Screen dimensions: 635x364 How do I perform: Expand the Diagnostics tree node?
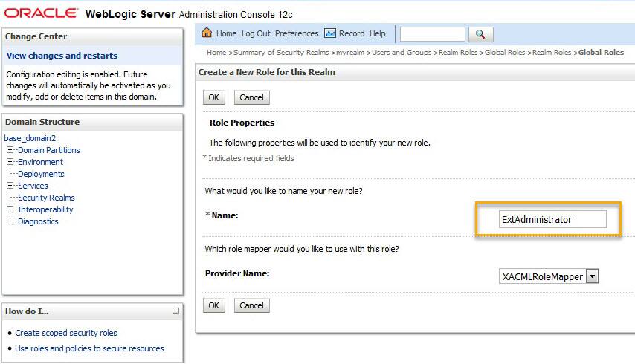click(10, 221)
